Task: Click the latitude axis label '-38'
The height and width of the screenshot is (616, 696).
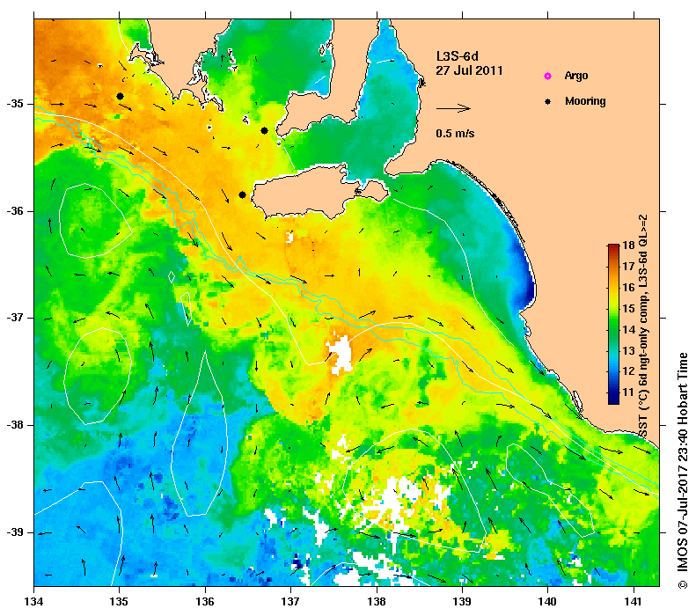Action: 15,425
